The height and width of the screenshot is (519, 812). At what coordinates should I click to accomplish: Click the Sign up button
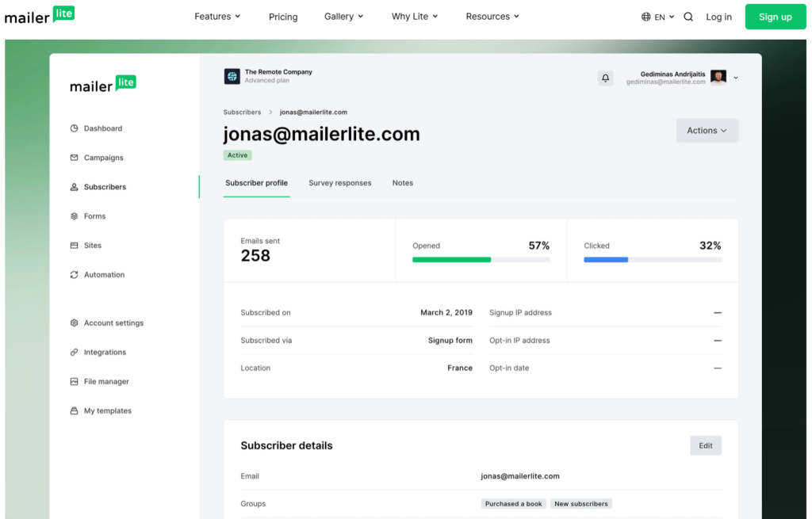coord(776,17)
